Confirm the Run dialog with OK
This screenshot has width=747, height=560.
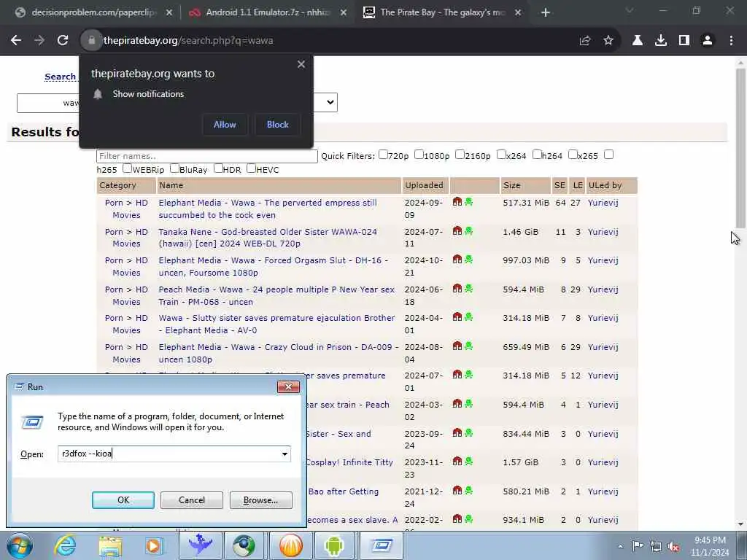123,500
